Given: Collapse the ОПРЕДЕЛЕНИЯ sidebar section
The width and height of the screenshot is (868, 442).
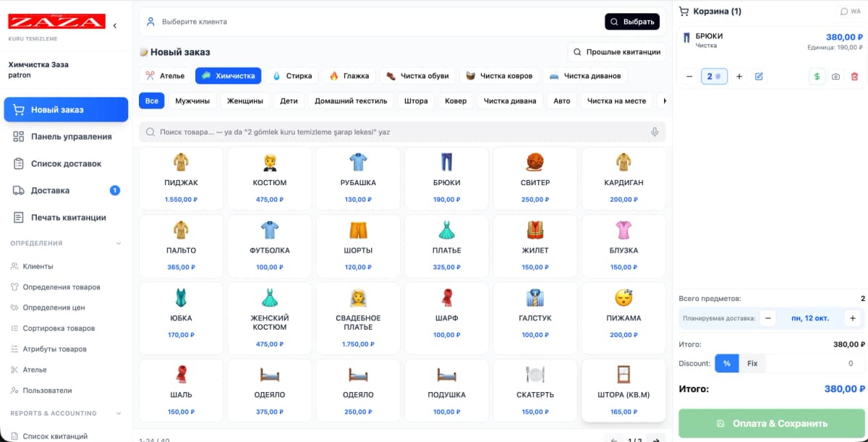Looking at the screenshot, I should (x=119, y=244).
